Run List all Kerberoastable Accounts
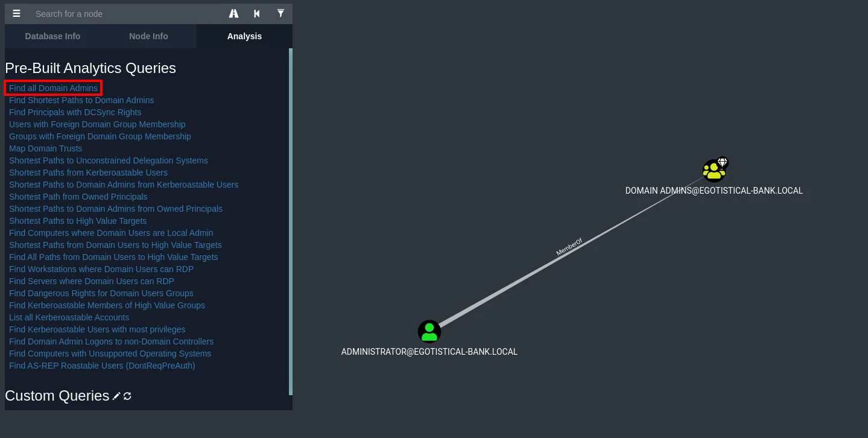868x438 pixels. [69, 317]
